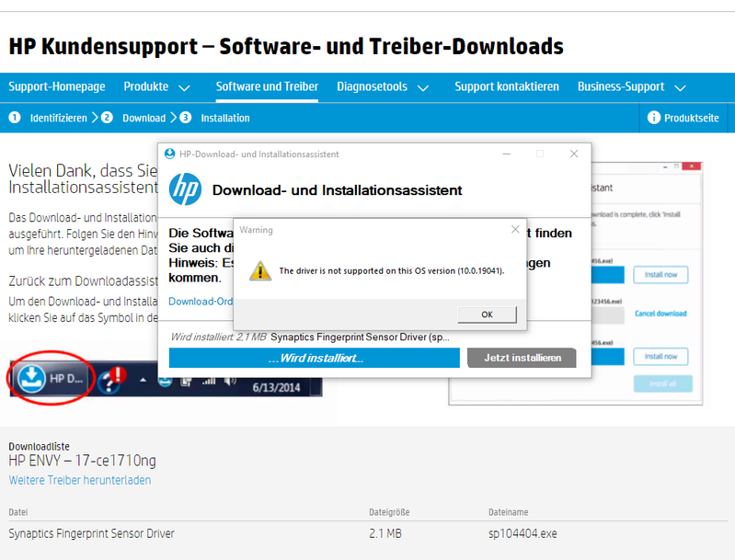
Task: Click the assistant title bar download icon
Action: [x=169, y=154]
